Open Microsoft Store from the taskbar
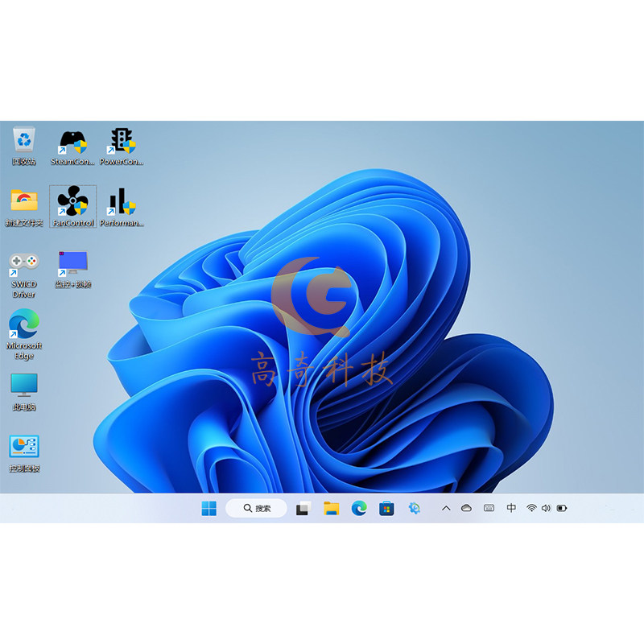 [386, 509]
